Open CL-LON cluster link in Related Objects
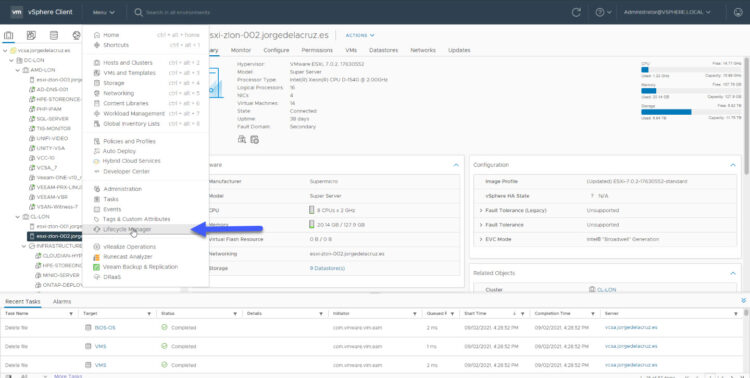 (x=606, y=290)
